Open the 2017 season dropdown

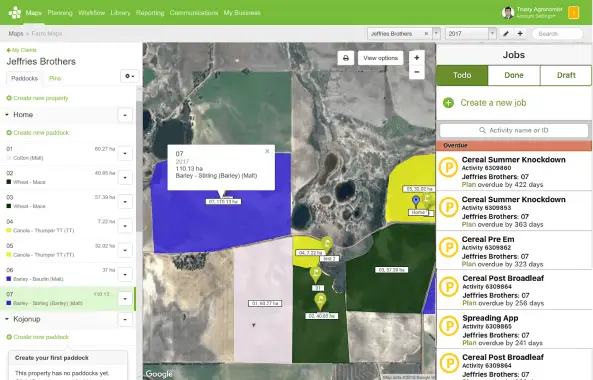[x=470, y=34]
